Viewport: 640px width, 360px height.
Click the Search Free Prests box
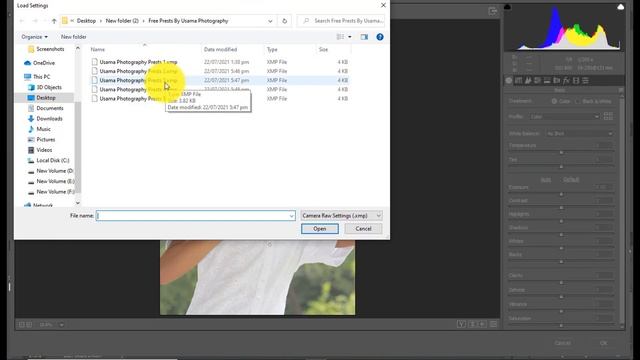tap(341, 21)
